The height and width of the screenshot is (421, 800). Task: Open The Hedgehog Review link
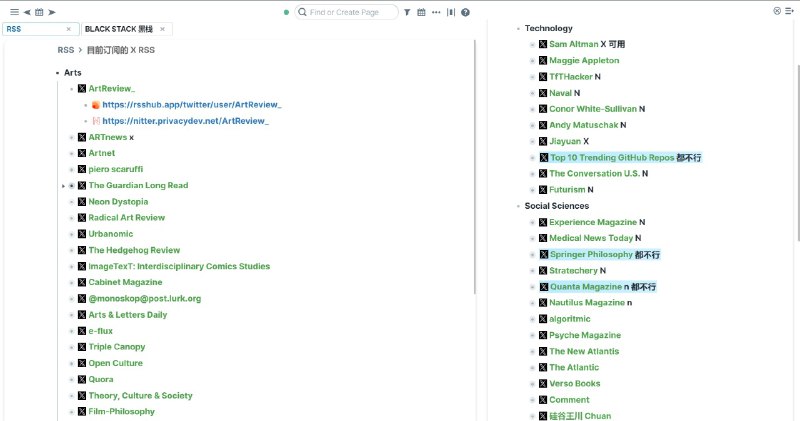click(x=134, y=250)
